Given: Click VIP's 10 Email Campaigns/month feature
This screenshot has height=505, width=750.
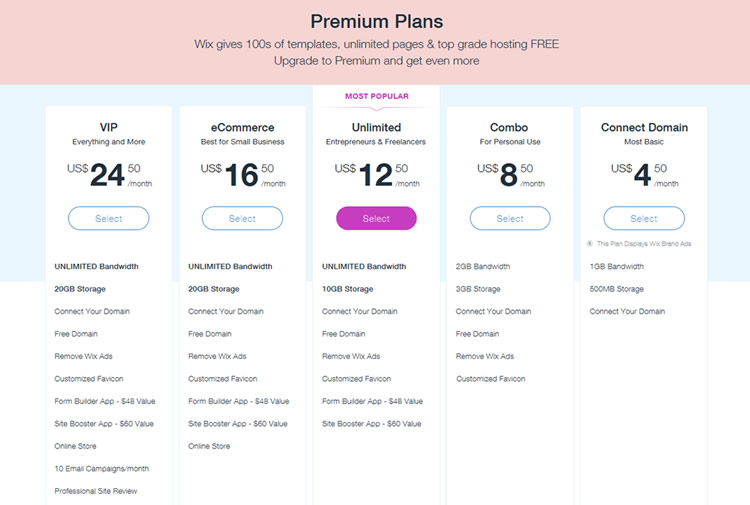Looking at the screenshot, I should pos(102,468).
